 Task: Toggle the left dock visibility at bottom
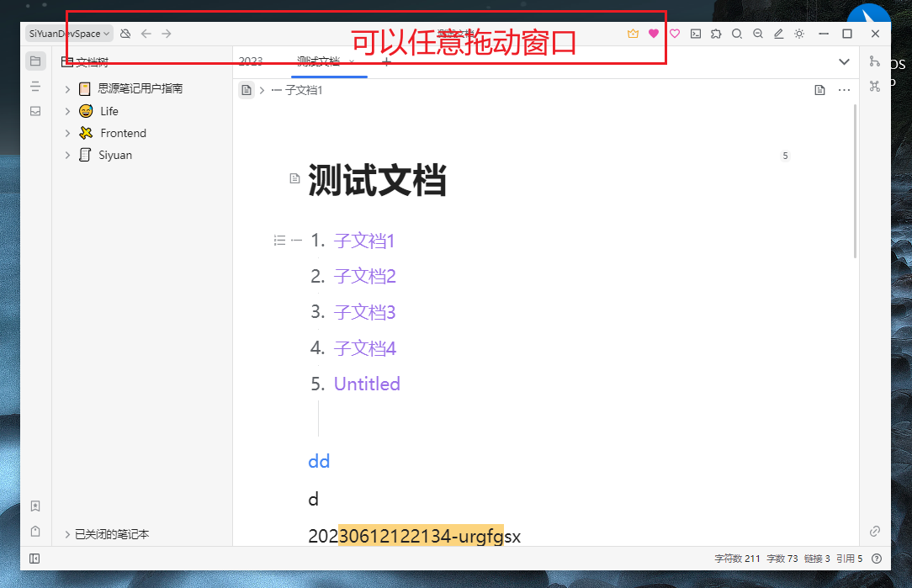(x=34, y=558)
